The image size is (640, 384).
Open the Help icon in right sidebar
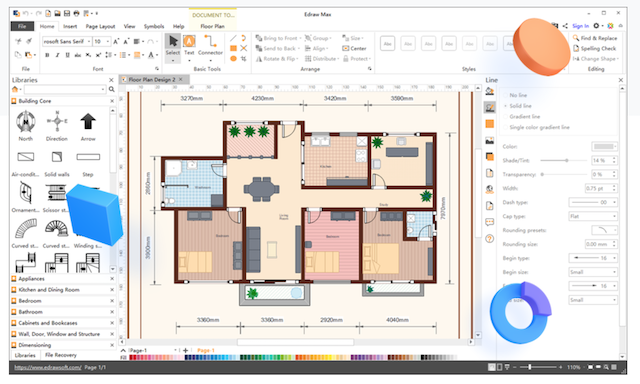point(490,239)
